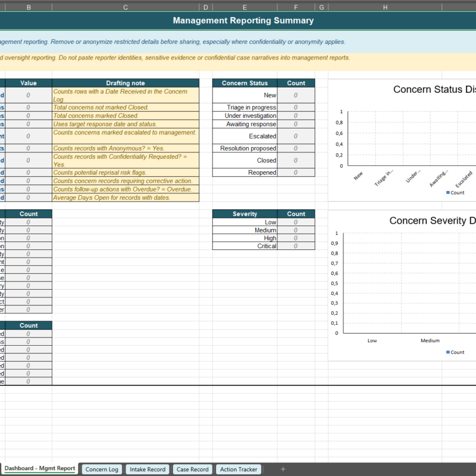Viewport: 476px width, 476px height.
Task: Click 'Medium' axis label in severity chart
Action: 430,340
